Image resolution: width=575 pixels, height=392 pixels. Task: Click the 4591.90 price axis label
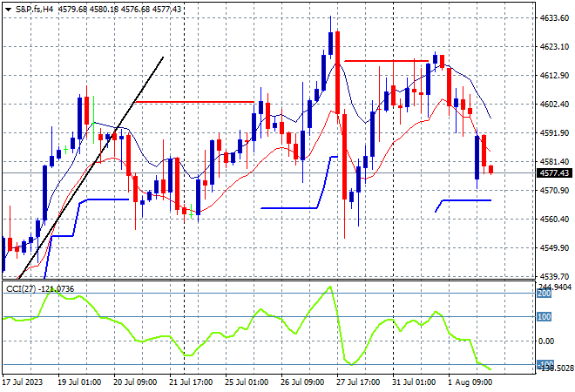click(554, 132)
